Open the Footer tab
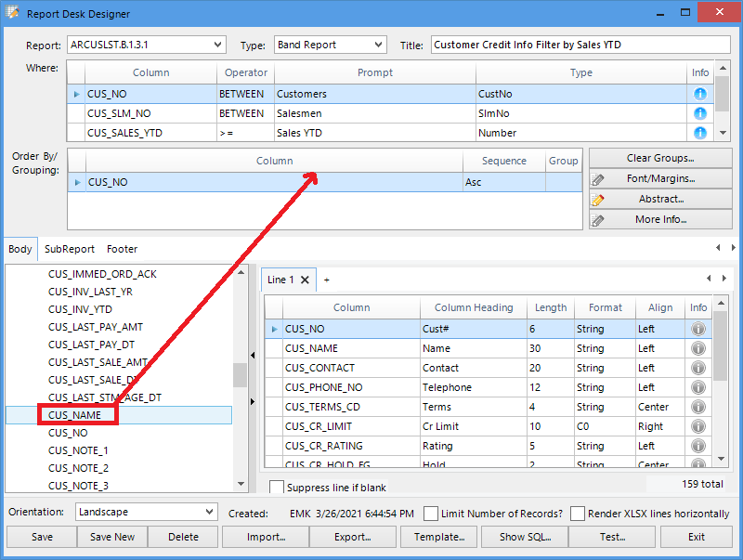 (x=122, y=249)
